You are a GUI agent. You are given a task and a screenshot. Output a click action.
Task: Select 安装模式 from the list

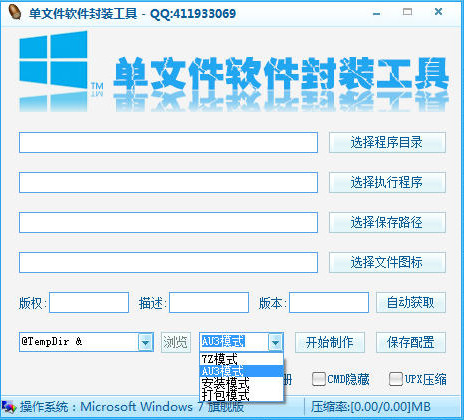[241, 383]
